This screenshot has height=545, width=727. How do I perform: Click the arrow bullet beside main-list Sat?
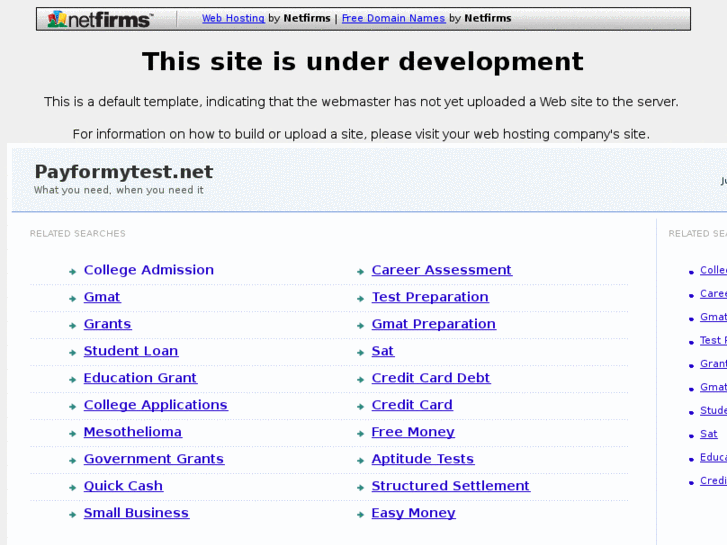pos(360,353)
